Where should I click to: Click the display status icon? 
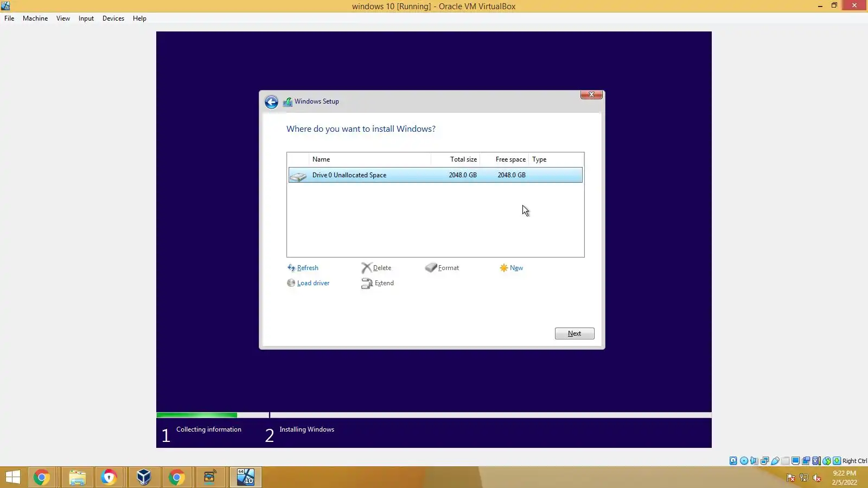click(796, 461)
